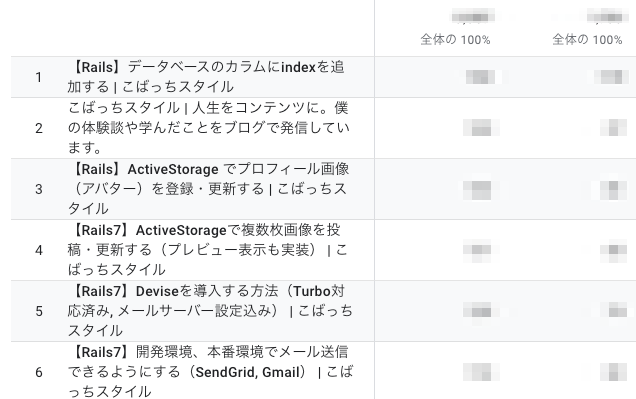Select the second metric value in row 1
636x399 pixels.
click(608, 77)
